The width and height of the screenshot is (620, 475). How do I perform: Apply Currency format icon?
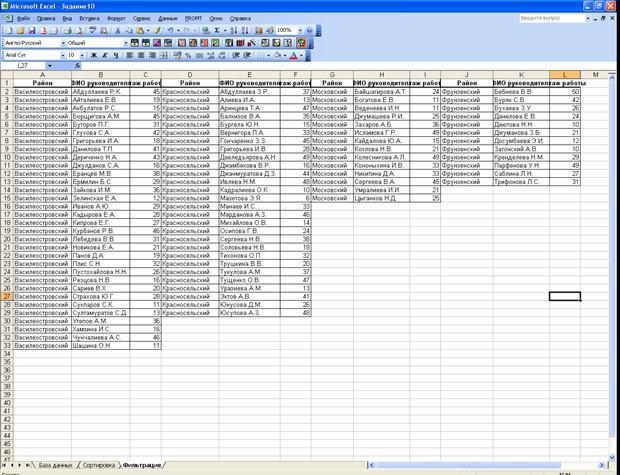177,55
